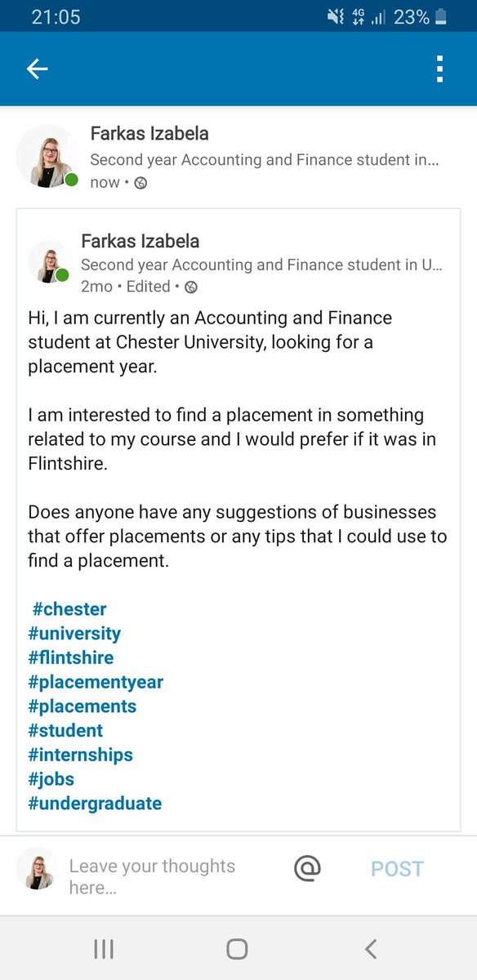Tap the Android back navigation button
Screen dimensions: 477x980
[371, 948]
